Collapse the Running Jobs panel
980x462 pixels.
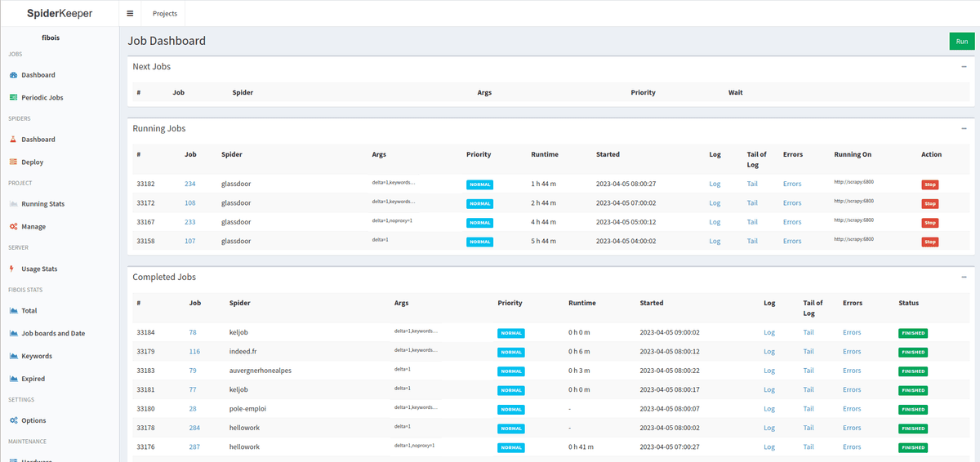click(964, 129)
